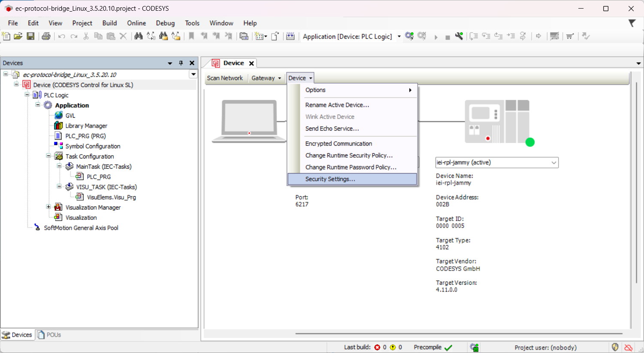This screenshot has width=644, height=353.
Task: Click the Login gear icon with green dot
Action: click(x=409, y=37)
